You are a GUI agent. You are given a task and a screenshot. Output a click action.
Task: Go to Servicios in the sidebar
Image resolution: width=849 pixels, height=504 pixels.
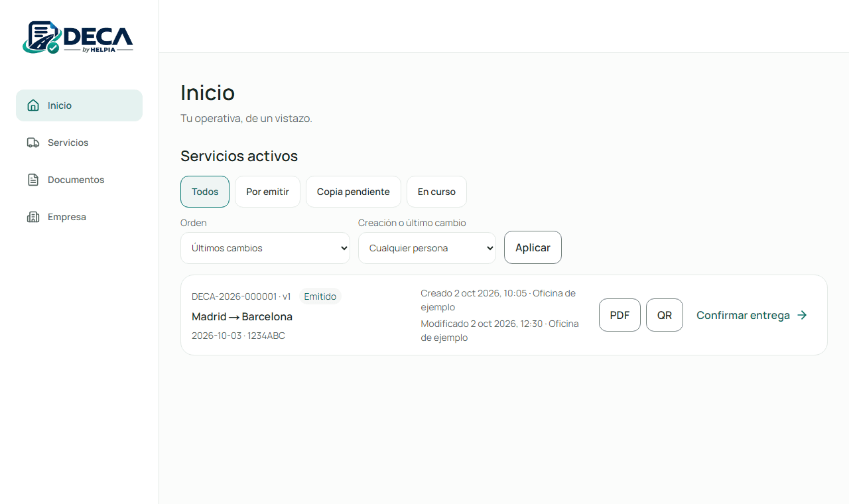click(x=79, y=143)
